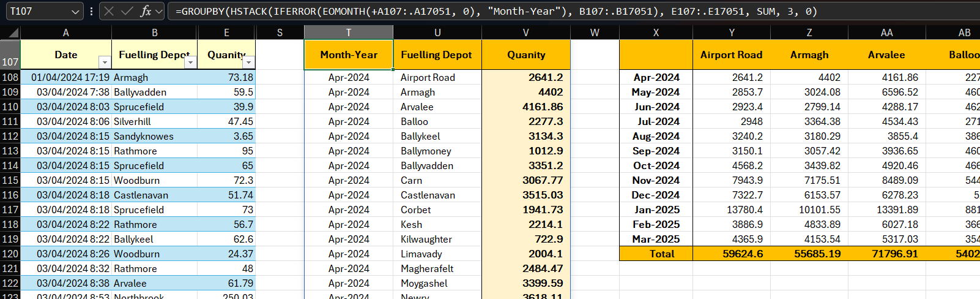Select column Y header
Screen dimensions: 980x299
coord(732,32)
